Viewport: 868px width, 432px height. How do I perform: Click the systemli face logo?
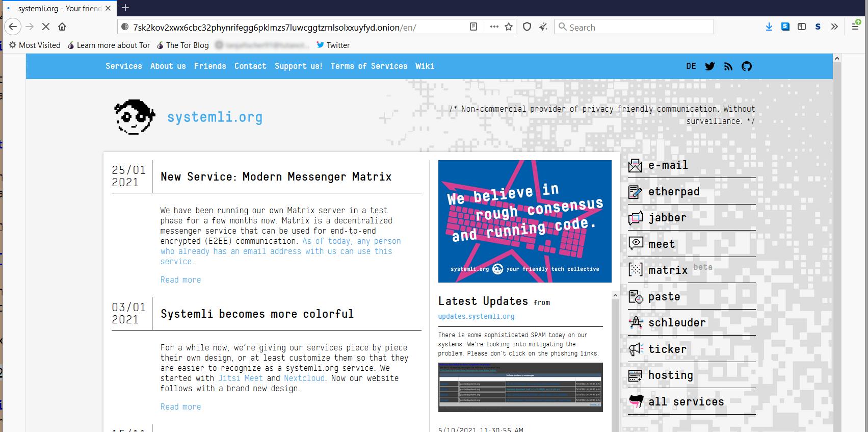(135, 117)
